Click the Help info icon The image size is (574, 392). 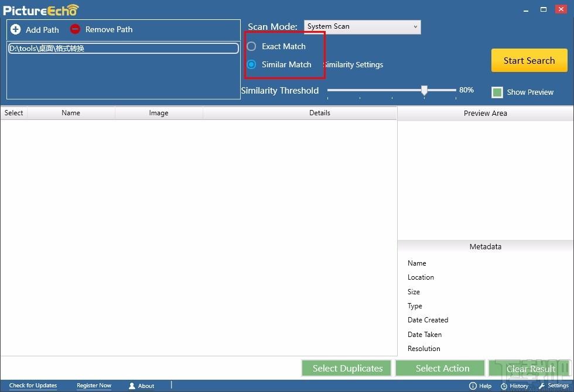pos(473,386)
